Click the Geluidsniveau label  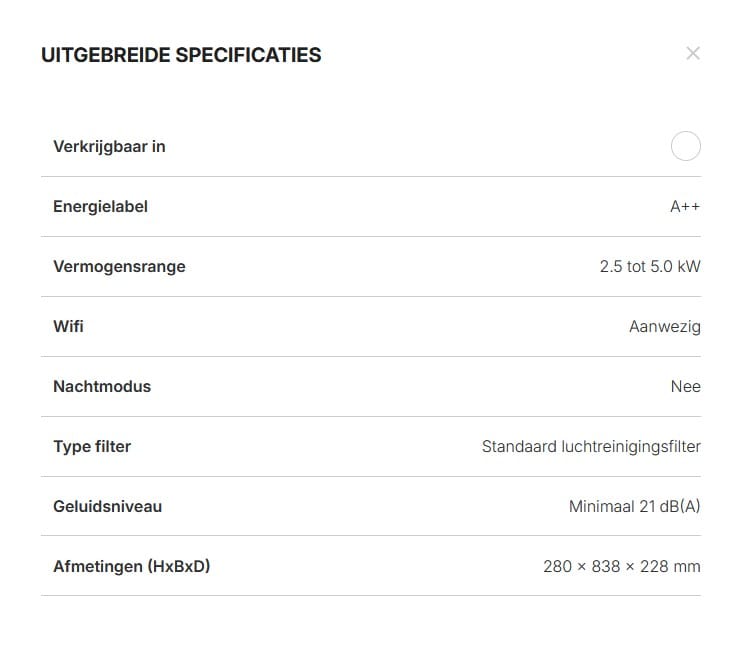click(x=107, y=506)
